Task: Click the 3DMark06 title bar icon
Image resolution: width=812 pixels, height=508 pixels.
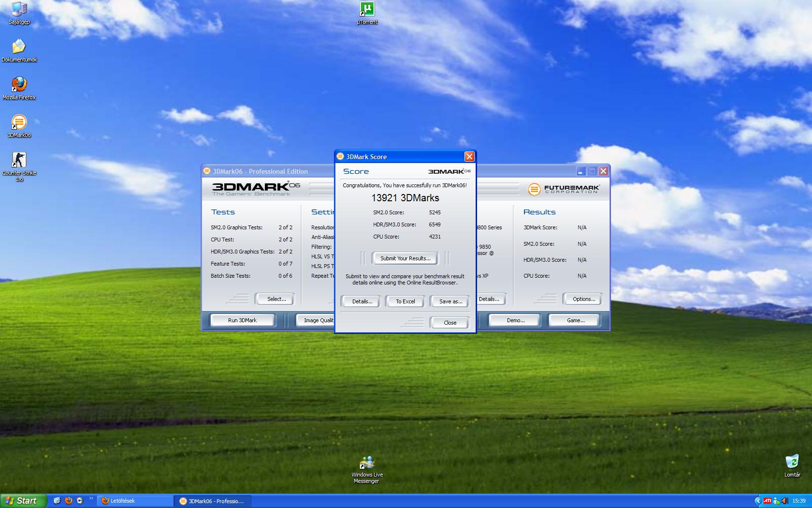Action: point(207,171)
